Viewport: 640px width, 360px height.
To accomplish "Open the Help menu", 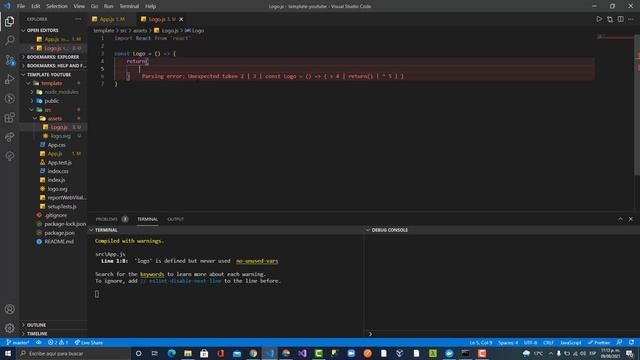I will (x=150, y=6).
